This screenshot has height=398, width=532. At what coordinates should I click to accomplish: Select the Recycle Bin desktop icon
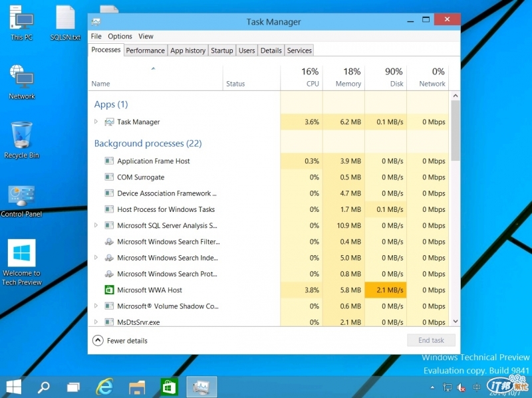point(21,140)
